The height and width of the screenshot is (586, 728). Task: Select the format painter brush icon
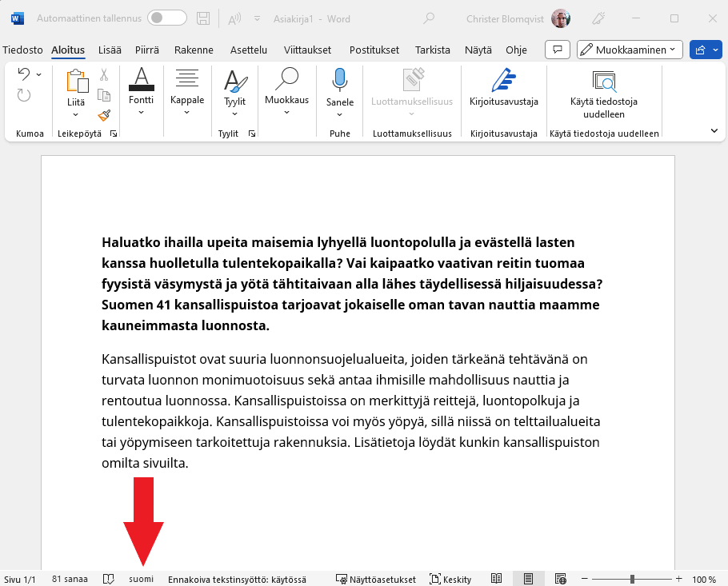pyautogui.click(x=104, y=115)
